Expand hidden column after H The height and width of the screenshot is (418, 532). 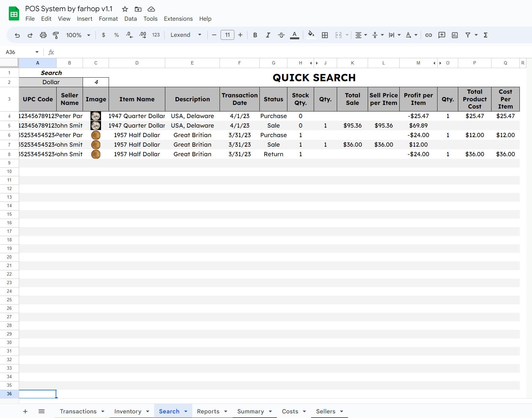click(311, 63)
